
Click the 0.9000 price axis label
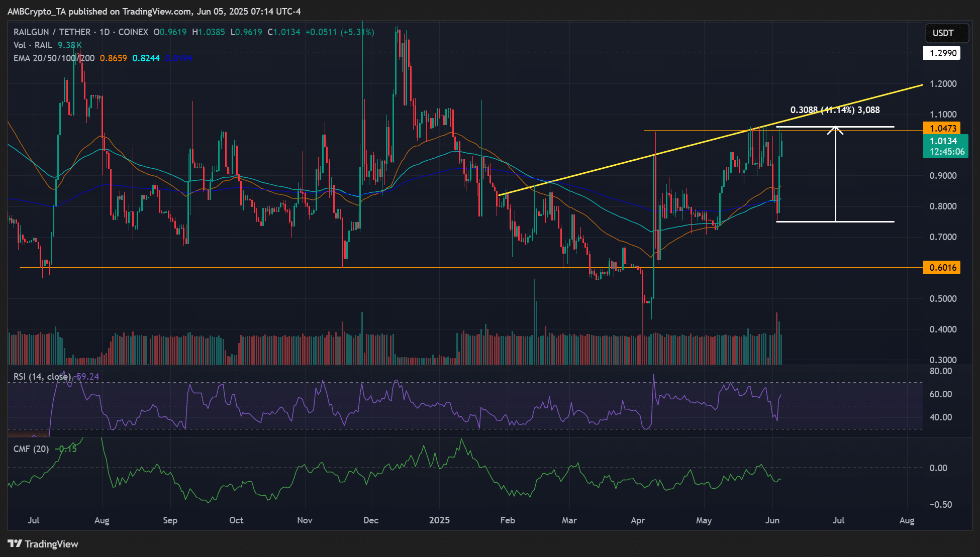(x=943, y=176)
